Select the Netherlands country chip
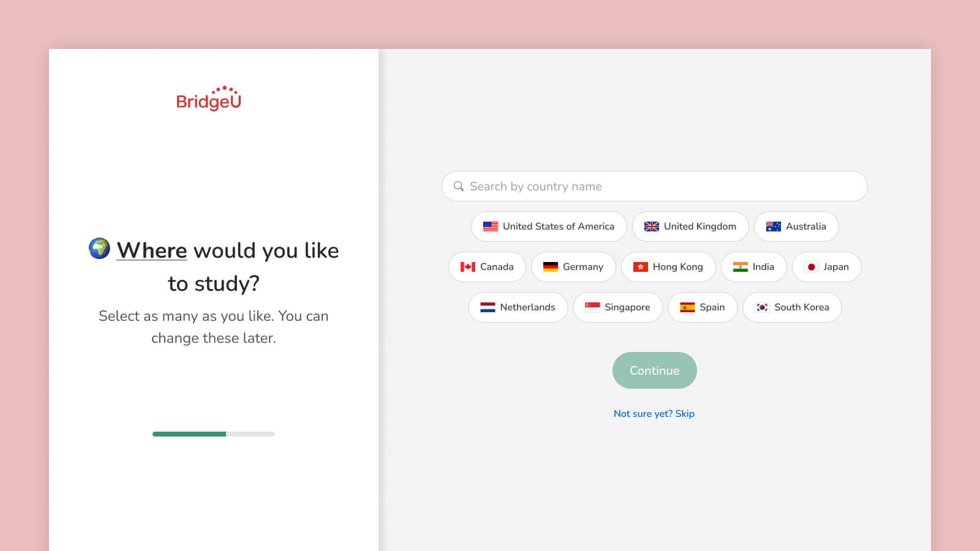The height and width of the screenshot is (551, 980). point(518,307)
